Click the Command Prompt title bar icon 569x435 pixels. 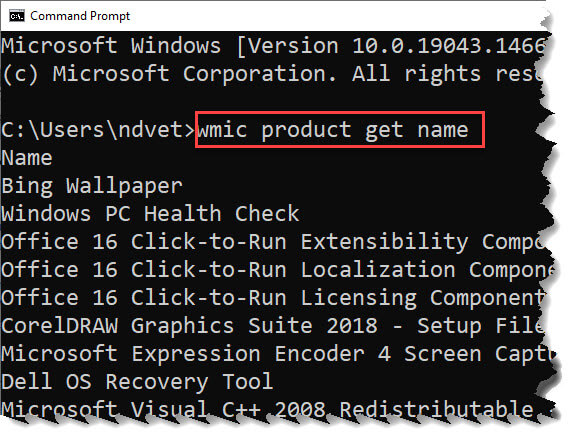(17, 16)
